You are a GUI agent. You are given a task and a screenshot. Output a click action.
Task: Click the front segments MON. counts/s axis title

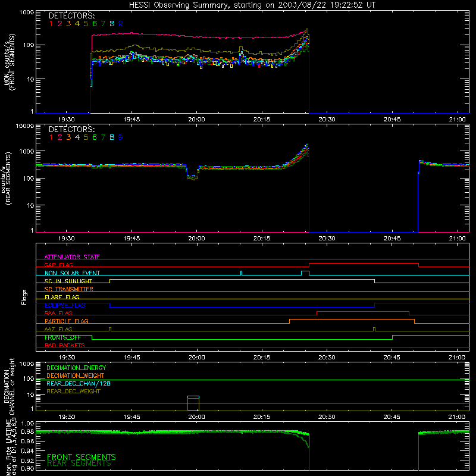coord(10,62)
